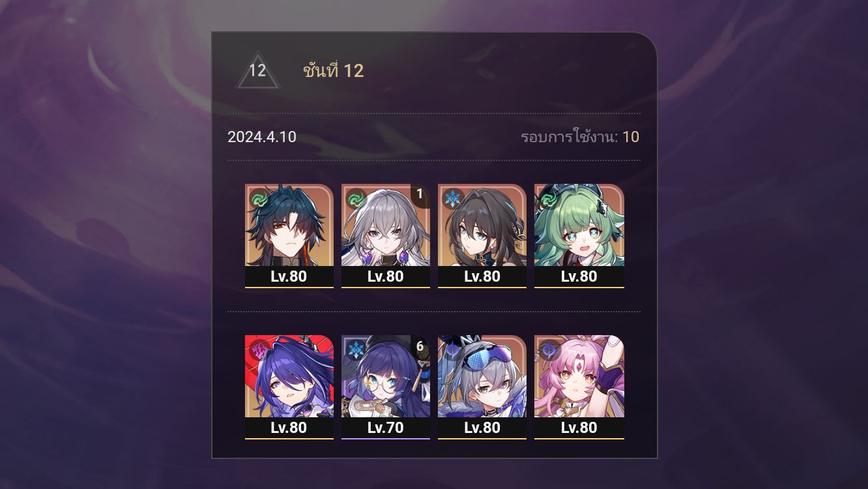
Task: Click the Lv.70 level label
Action: pyautogui.click(x=386, y=428)
